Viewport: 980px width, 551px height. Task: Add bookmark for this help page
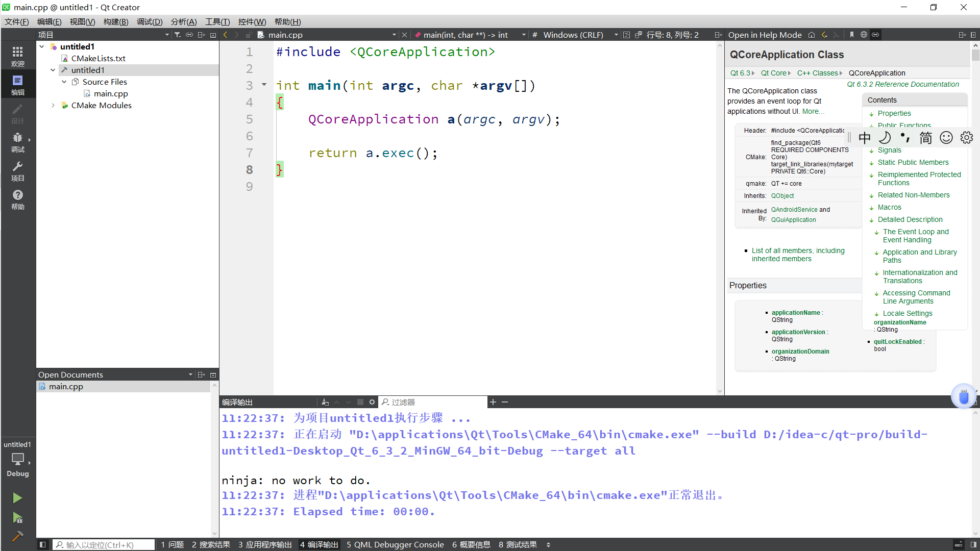[x=852, y=35]
